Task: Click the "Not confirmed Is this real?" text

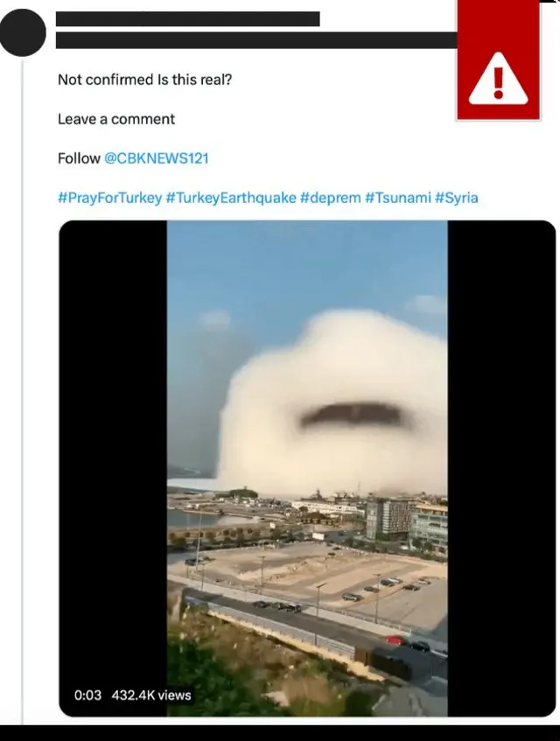Action: [144, 80]
